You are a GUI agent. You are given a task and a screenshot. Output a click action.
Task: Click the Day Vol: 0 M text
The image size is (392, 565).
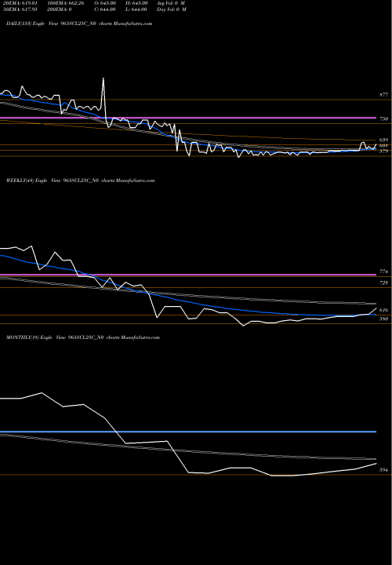(172, 9)
